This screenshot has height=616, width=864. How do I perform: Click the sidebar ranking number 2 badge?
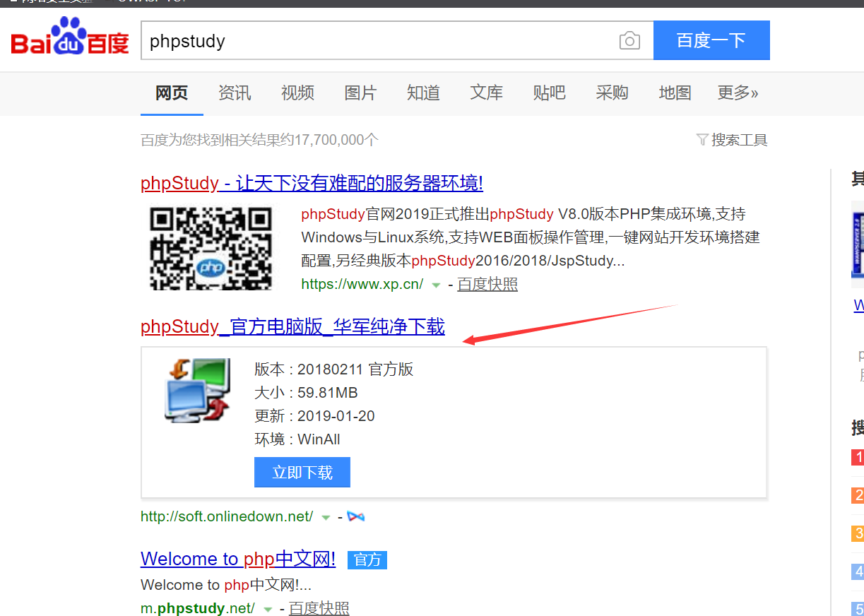[858, 495]
